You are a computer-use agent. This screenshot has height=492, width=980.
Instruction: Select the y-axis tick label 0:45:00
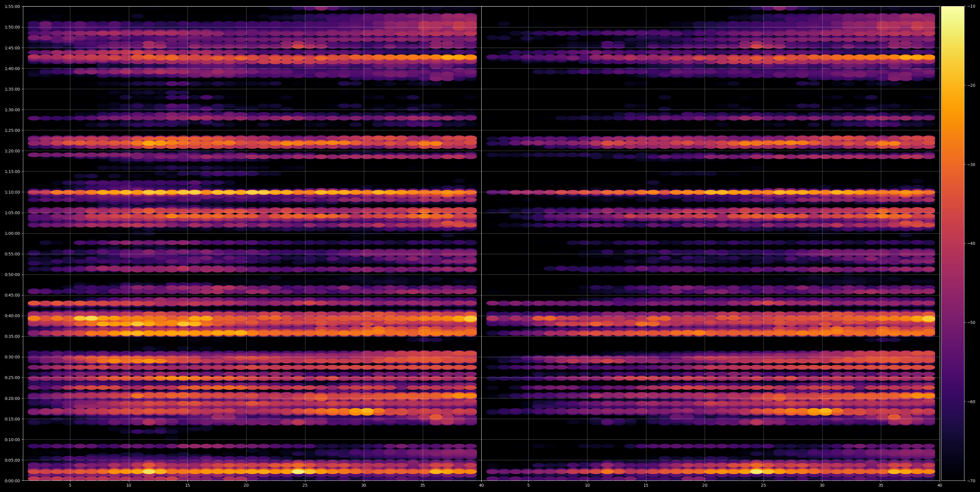[x=12, y=295]
